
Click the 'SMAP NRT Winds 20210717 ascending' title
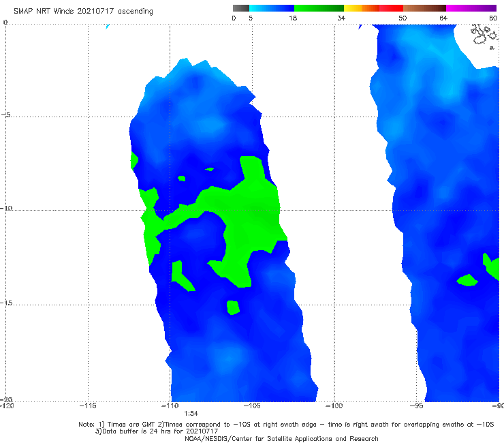point(83,11)
